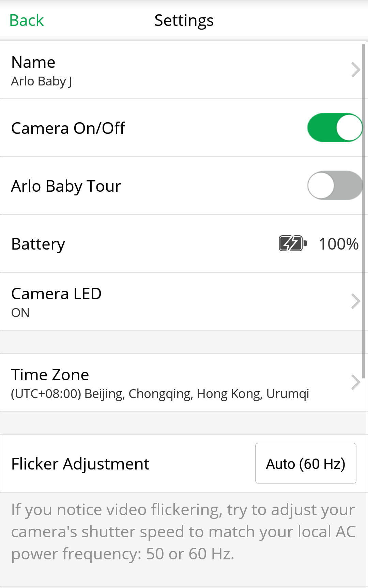Turn off the Camera On/Off switch
The image size is (368, 588).
click(335, 128)
